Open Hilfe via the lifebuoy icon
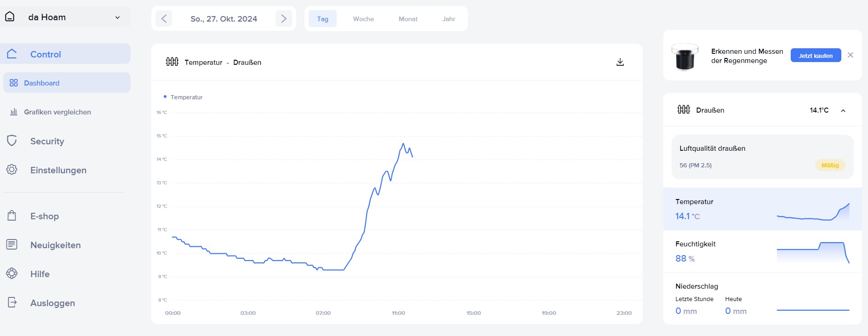Image resolution: width=868 pixels, height=336 pixels. [x=12, y=273]
